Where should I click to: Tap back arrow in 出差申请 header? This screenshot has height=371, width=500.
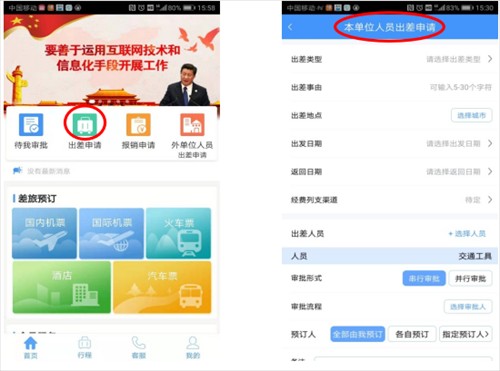290,27
